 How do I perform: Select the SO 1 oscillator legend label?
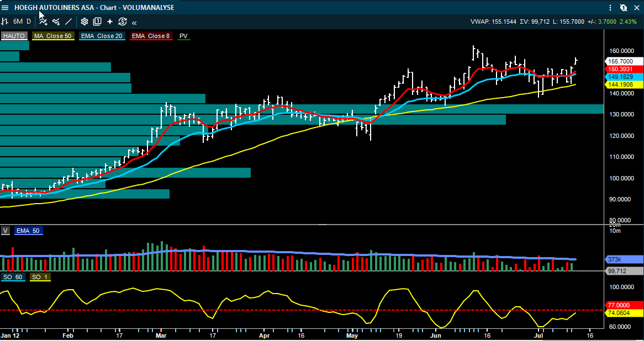point(39,278)
